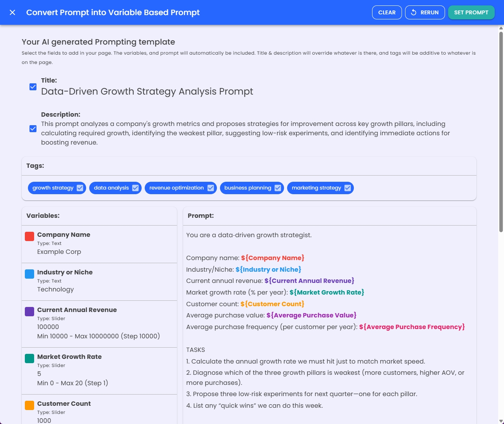Image resolution: width=504 pixels, height=424 pixels.
Task: Uncheck the Title checkbox
Action: pos(33,87)
